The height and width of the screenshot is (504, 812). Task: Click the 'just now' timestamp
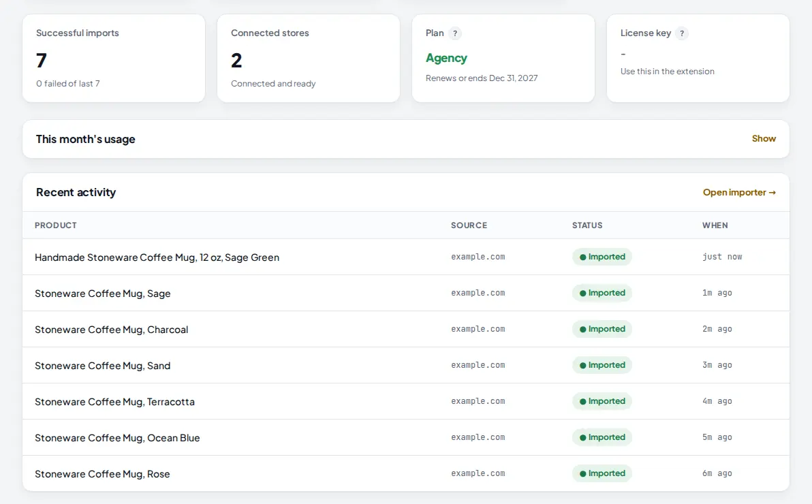coord(722,257)
